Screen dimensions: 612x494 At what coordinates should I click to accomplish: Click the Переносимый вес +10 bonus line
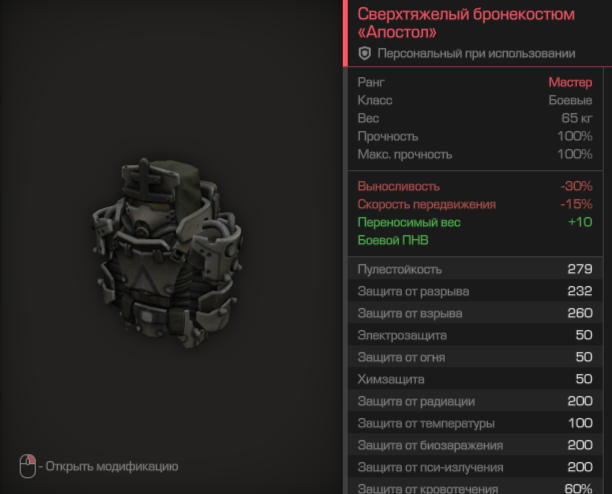pos(475,222)
